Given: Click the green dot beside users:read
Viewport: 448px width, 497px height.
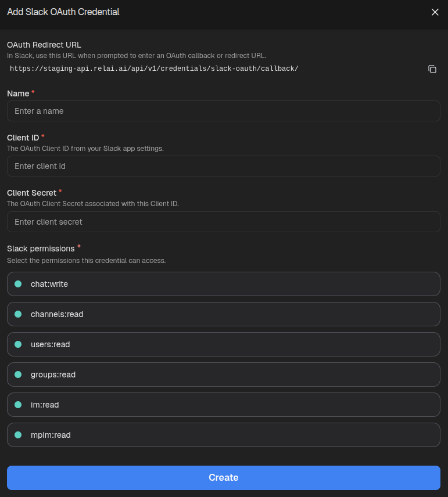Looking at the screenshot, I should pos(17,344).
